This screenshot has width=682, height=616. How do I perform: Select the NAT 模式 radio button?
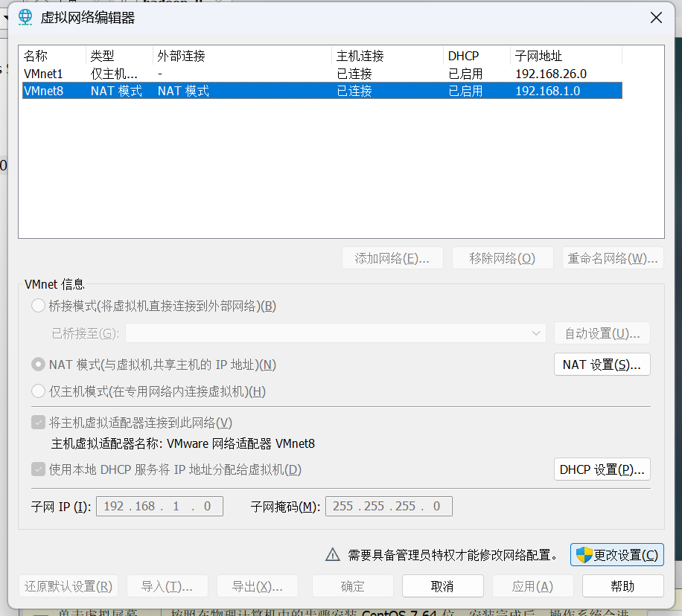(38, 365)
